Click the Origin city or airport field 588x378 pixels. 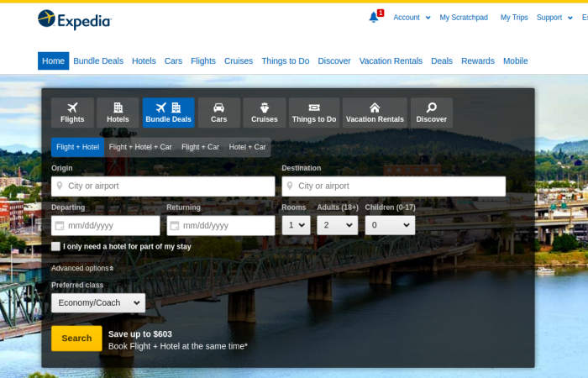[x=163, y=186]
